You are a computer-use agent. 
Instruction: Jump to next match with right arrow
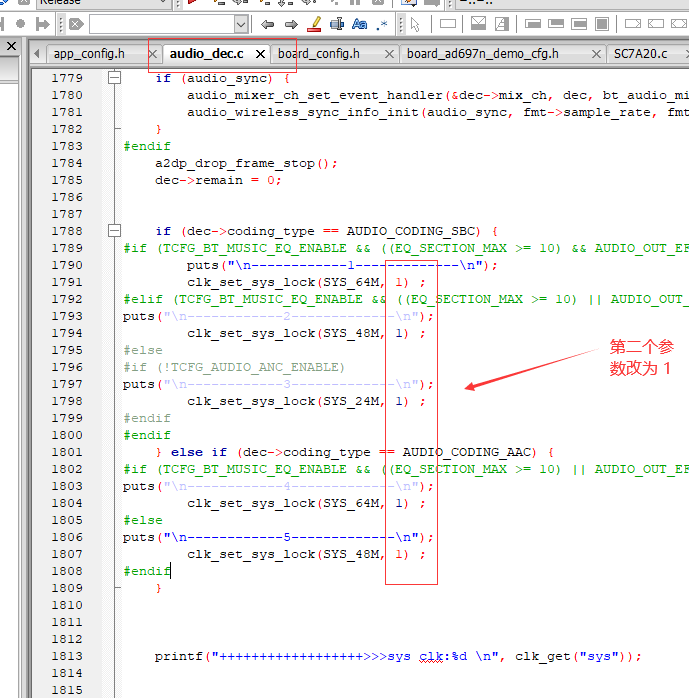coord(291,24)
